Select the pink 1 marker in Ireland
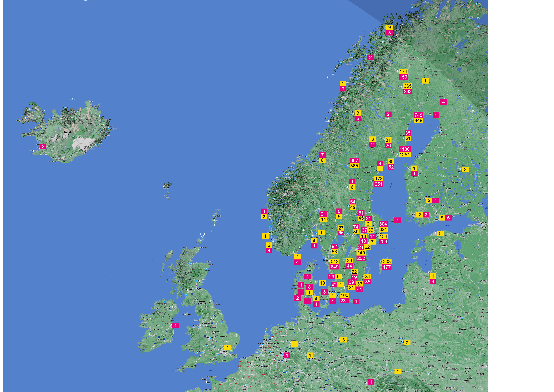The width and height of the screenshot is (554, 392). [x=175, y=326]
